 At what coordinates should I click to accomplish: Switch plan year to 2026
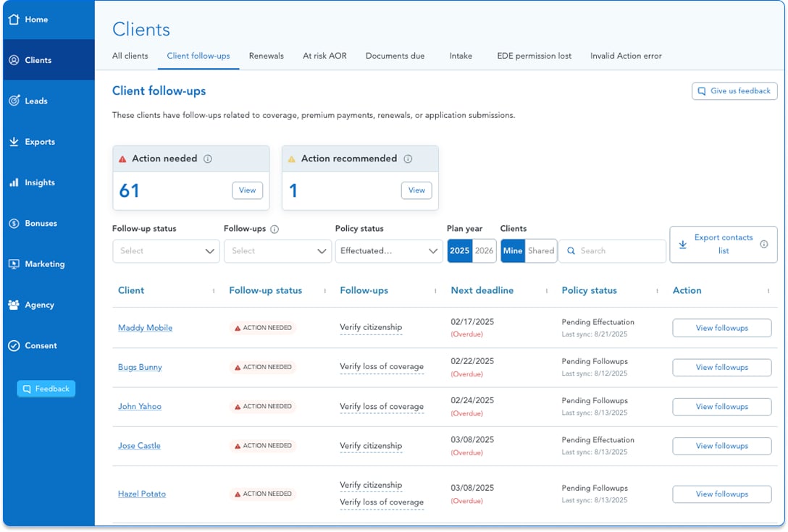pos(485,251)
